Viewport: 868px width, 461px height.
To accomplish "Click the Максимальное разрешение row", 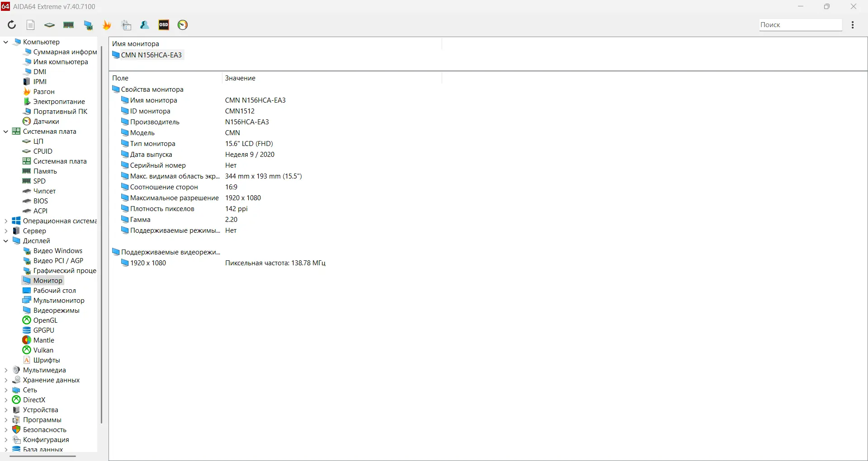I will 191,198.
